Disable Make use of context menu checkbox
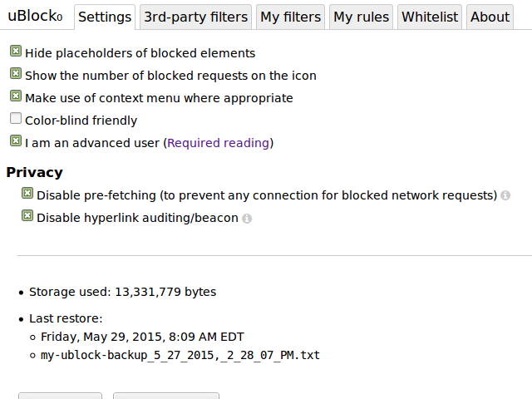 [16, 96]
